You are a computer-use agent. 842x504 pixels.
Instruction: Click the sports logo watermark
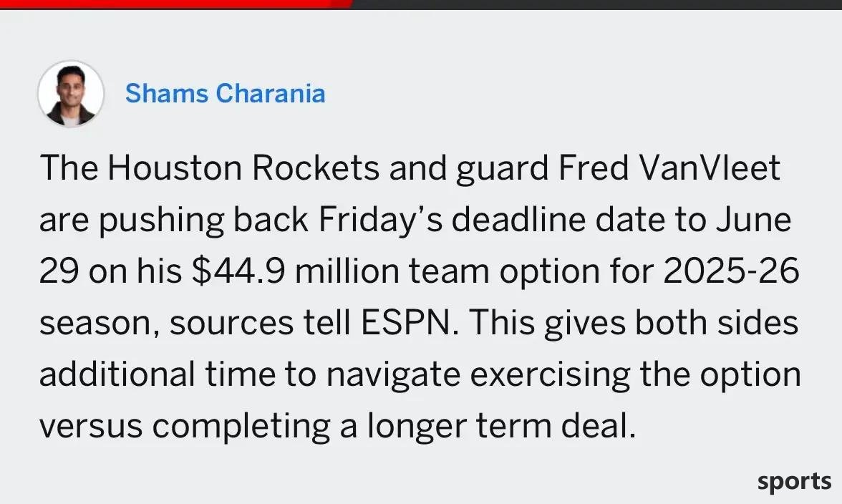tap(794, 482)
